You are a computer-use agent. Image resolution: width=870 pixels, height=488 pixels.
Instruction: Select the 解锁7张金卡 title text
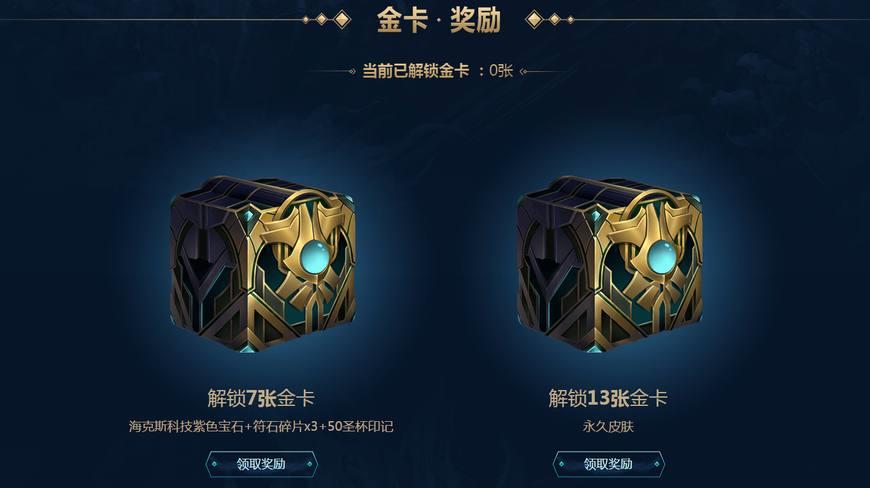(261, 398)
